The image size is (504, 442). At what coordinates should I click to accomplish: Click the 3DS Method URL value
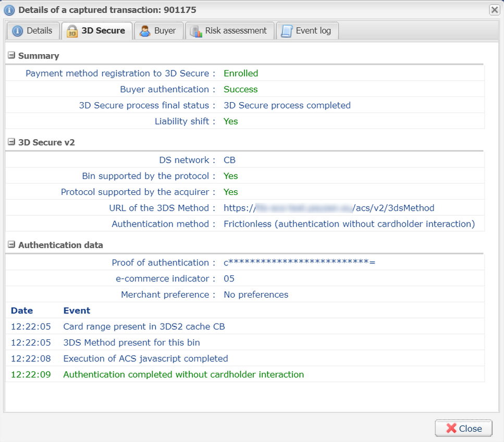coord(329,208)
